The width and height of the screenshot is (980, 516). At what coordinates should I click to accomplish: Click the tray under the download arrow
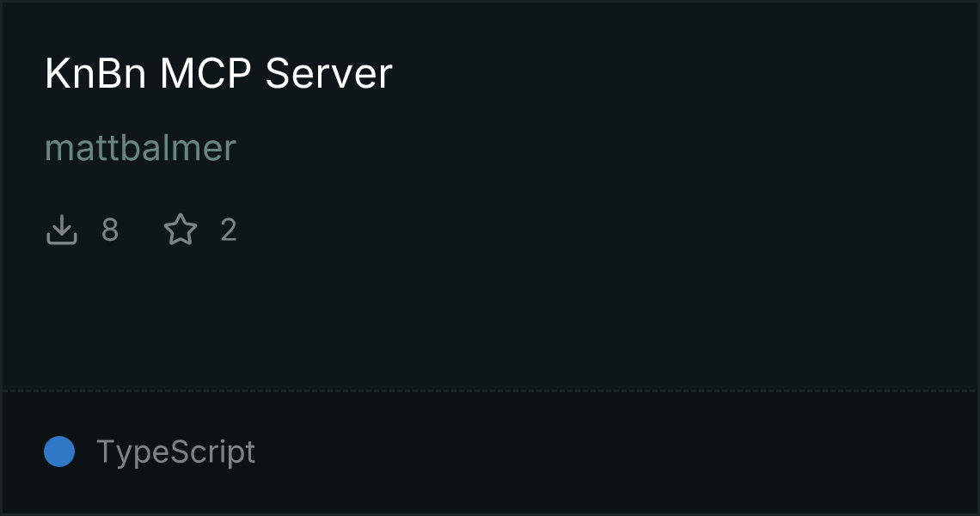tap(62, 239)
